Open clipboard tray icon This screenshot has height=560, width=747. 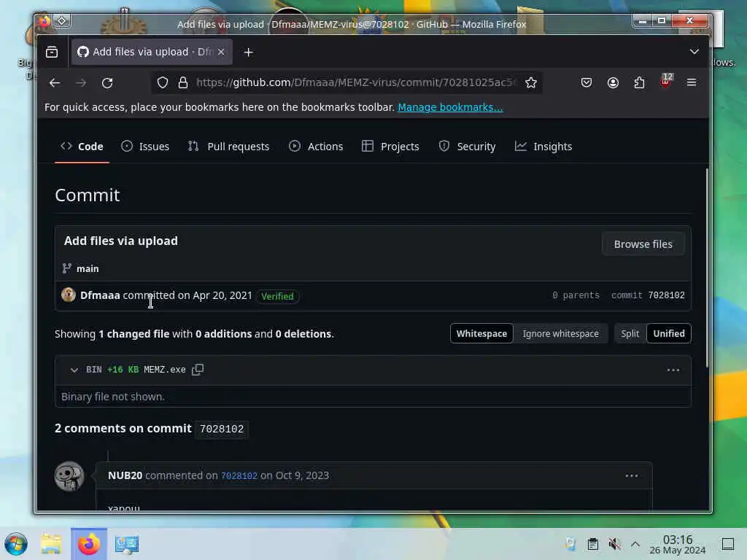click(x=592, y=544)
